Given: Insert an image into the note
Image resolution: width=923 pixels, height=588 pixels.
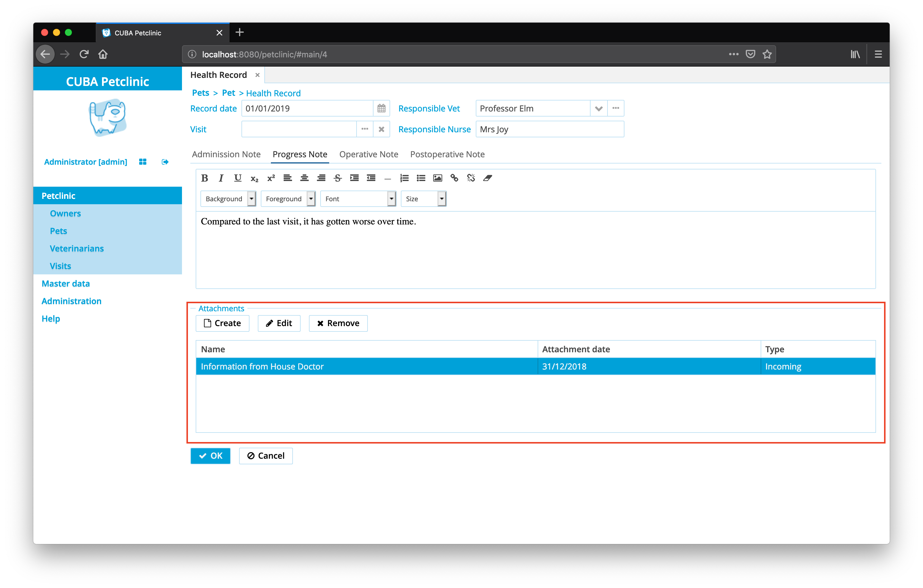Looking at the screenshot, I should tap(437, 178).
